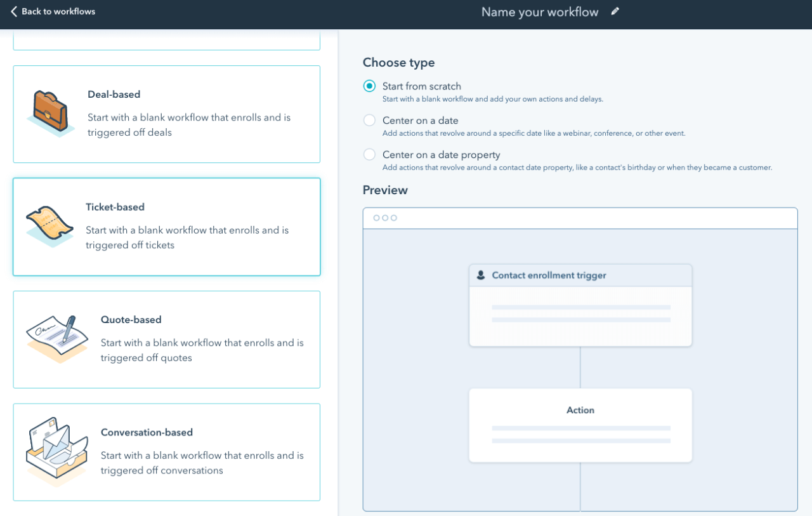The width and height of the screenshot is (812, 516).
Task: Choose Center on a date property radio
Action: coord(369,155)
